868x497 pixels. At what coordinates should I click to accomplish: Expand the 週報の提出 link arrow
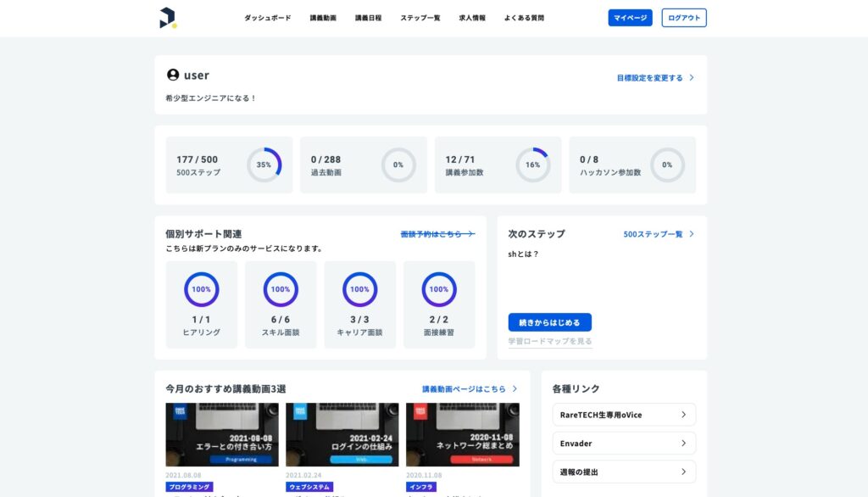pos(683,472)
